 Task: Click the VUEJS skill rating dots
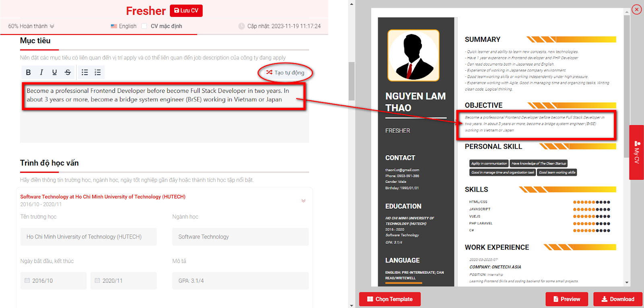592,217
